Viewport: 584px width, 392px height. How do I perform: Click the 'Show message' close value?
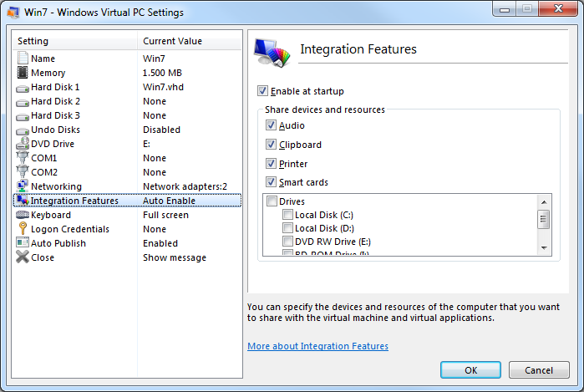[175, 258]
